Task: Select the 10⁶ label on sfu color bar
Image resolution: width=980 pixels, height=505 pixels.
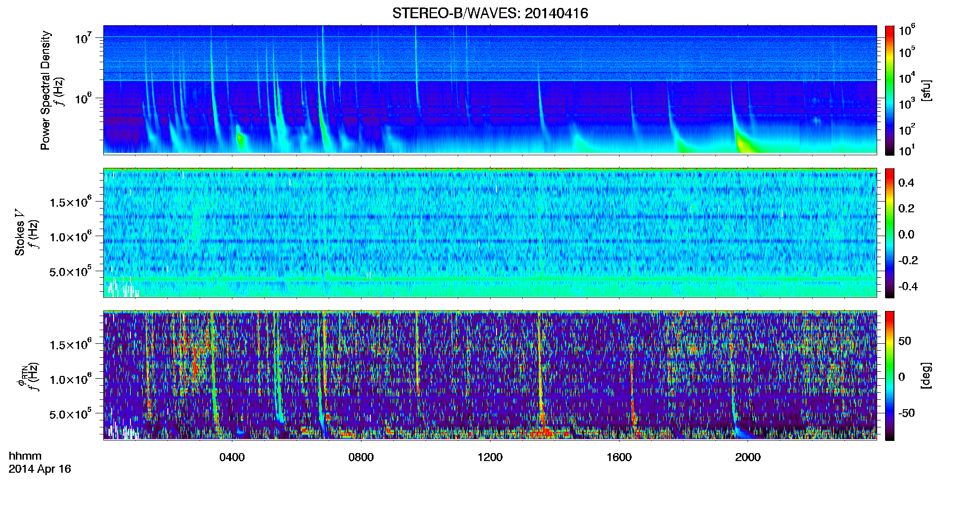Action: coord(907,30)
